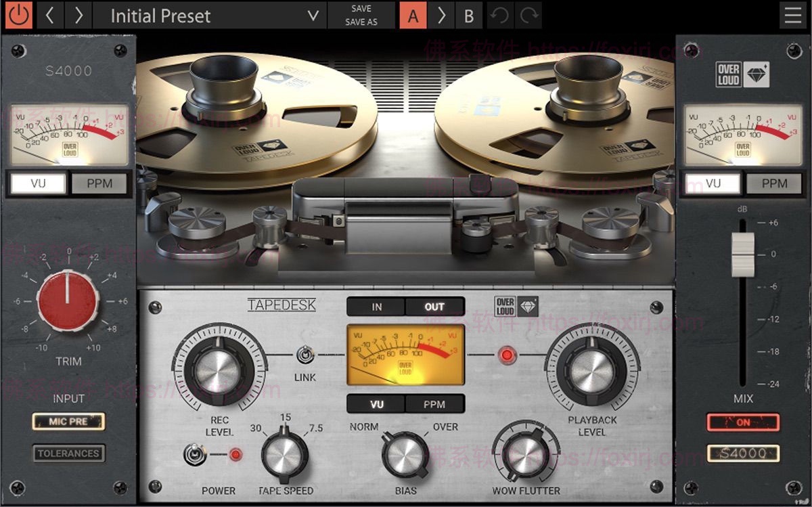Image resolution: width=812 pixels, height=507 pixels.
Task: Click the MIX slider on the right
Action: 742,255
